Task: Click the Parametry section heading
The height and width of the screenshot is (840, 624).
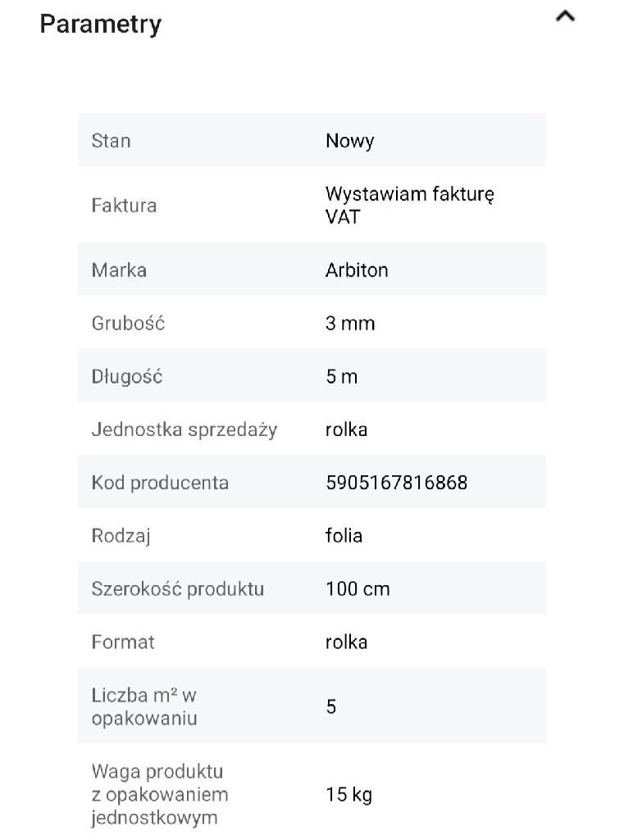Action: pyautogui.click(x=101, y=25)
